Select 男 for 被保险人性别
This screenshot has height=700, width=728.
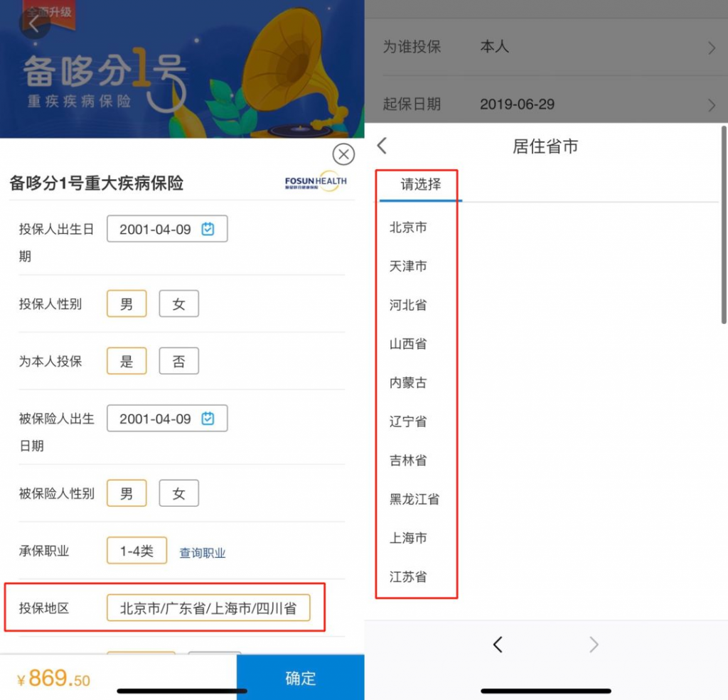coord(127,493)
